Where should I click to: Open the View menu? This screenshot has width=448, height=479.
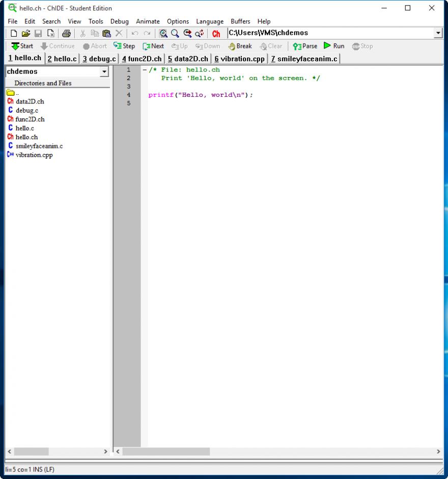74,21
